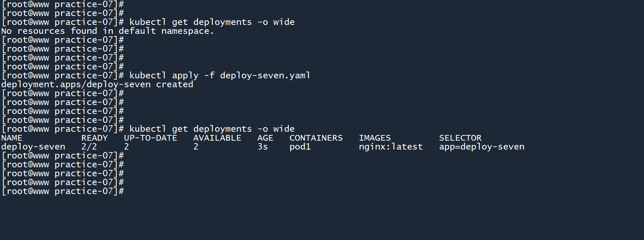The image size is (644, 240).
Task: Click the READY column header
Action: pyautogui.click(x=94, y=138)
